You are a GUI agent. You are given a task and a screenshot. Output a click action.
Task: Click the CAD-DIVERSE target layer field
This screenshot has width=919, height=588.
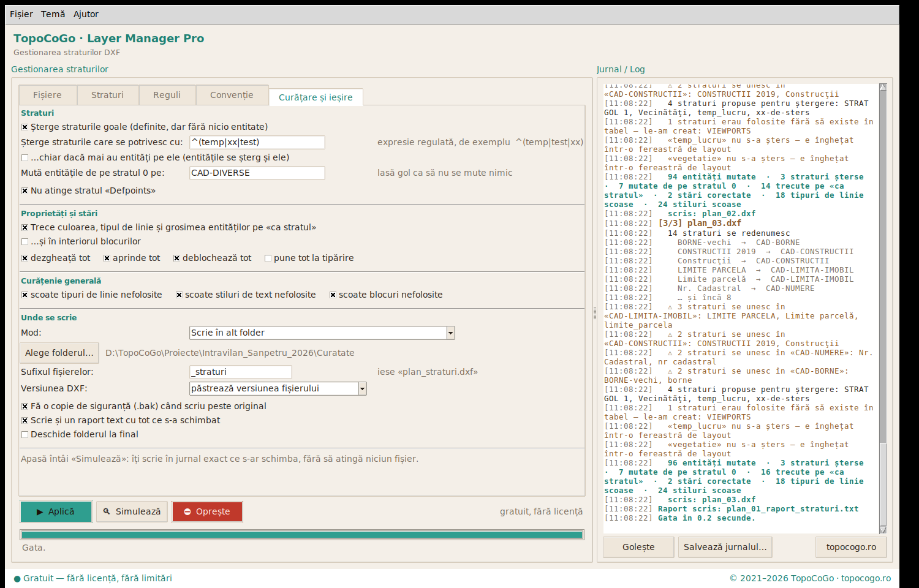[x=257, y=173]
